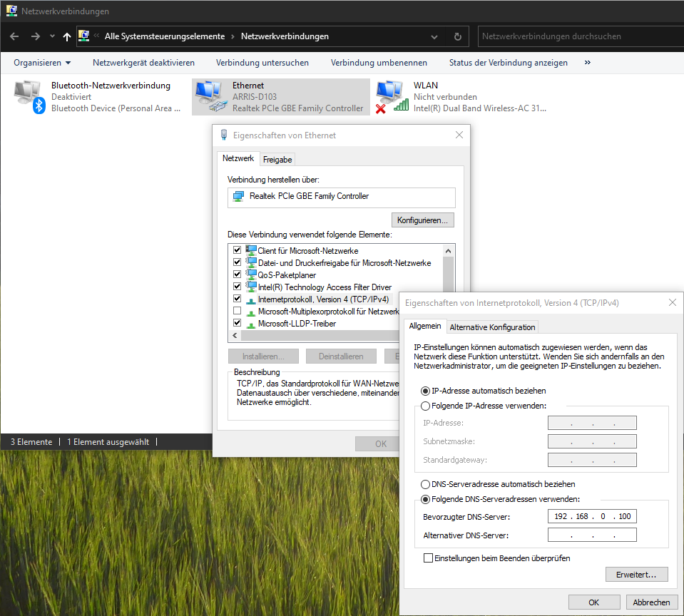Enable Microsoft-Multiplexorprotokoll checkbox
Screen dimensions: 684x616
238,312
